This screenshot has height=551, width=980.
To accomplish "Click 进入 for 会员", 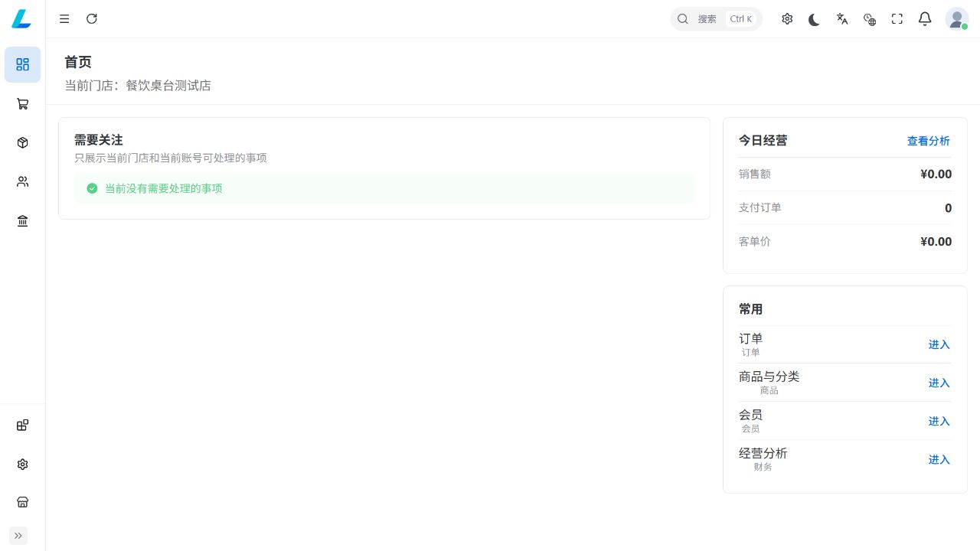I will click(939, 421).
